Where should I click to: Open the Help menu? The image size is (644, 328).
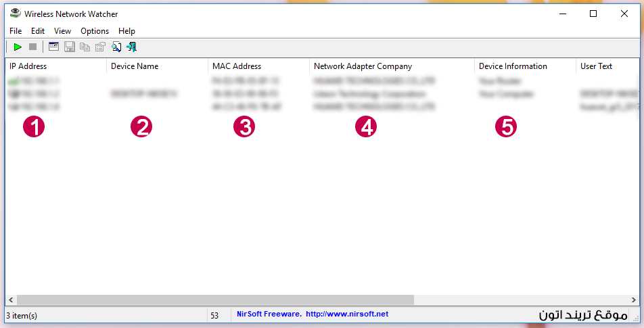coord(127,31)
